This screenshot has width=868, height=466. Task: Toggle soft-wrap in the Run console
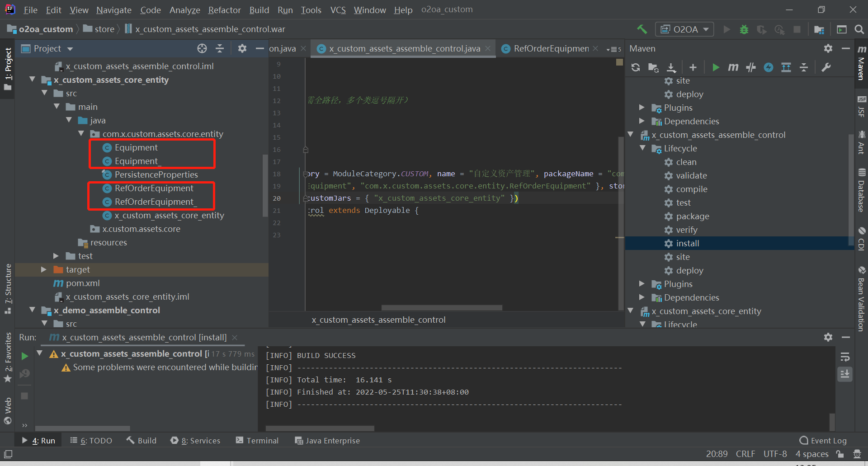(844, 357)
